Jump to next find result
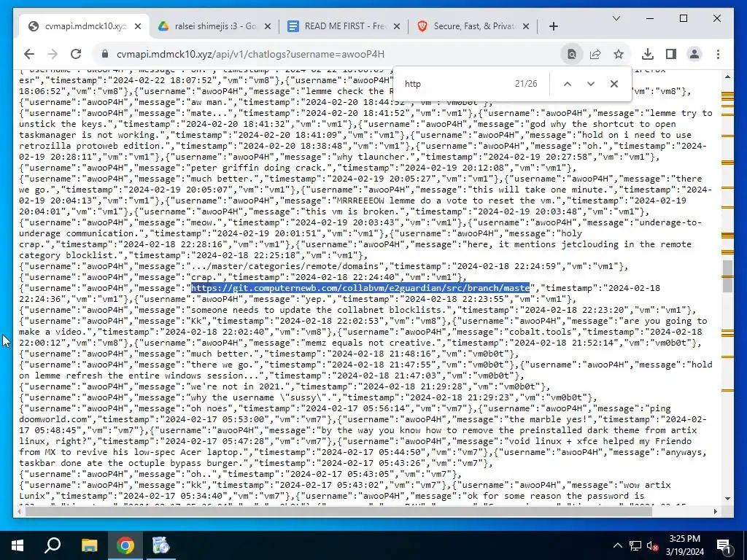Screen dimensions: 747x560 click(x=591, y=84)
